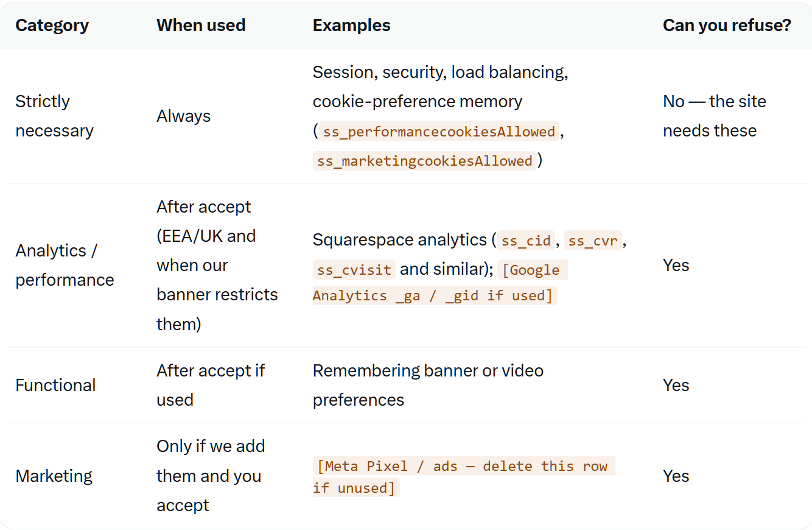Click the Can you refuse? column header
The image size is (812, 530).
(x=727, y=25)
